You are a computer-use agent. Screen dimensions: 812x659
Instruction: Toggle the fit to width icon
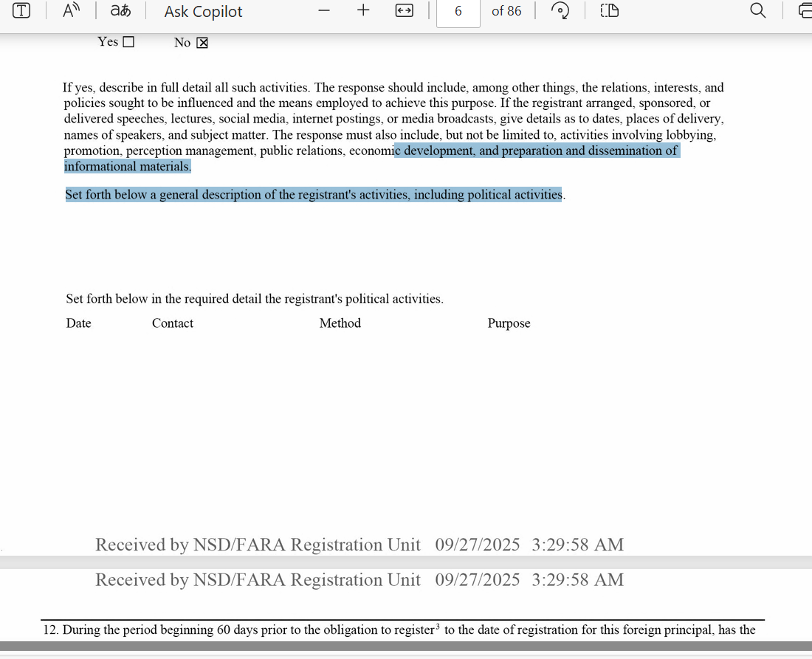coord(404,10)
